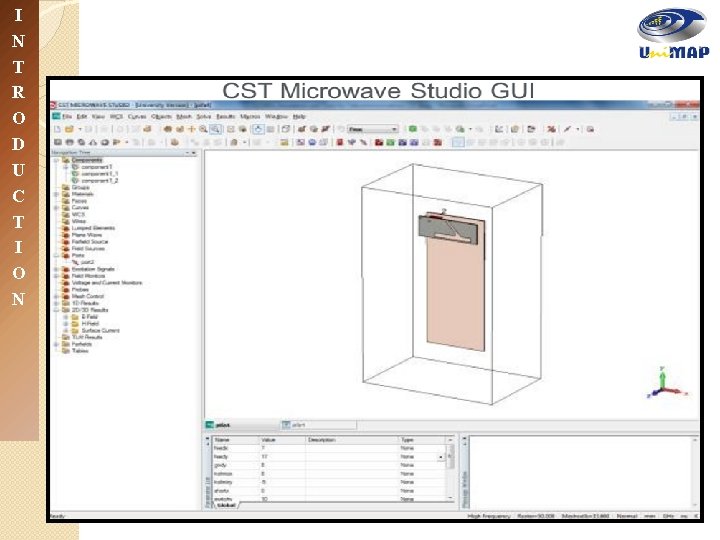Click the New file icon in toolbar

[57, 129]
